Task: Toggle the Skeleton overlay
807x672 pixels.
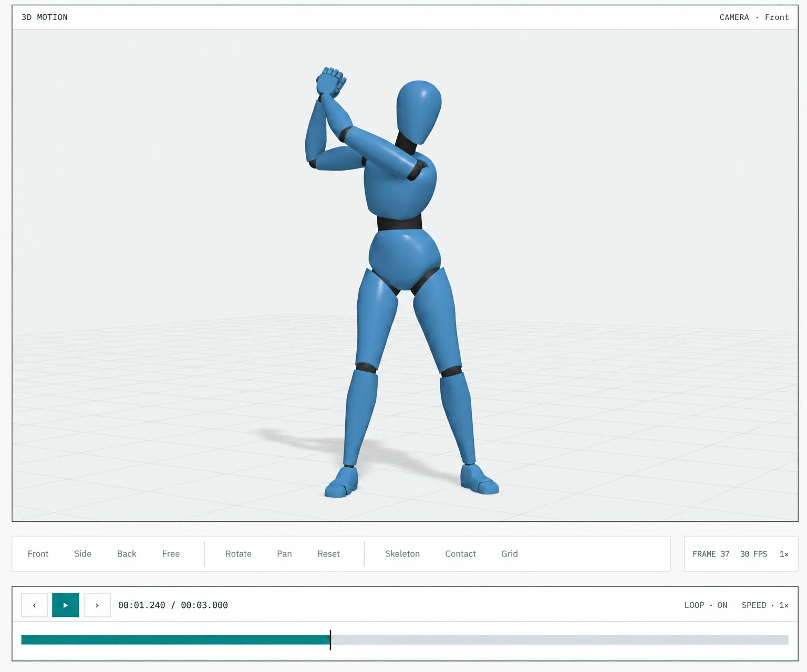Action: [x=402, y=554]
